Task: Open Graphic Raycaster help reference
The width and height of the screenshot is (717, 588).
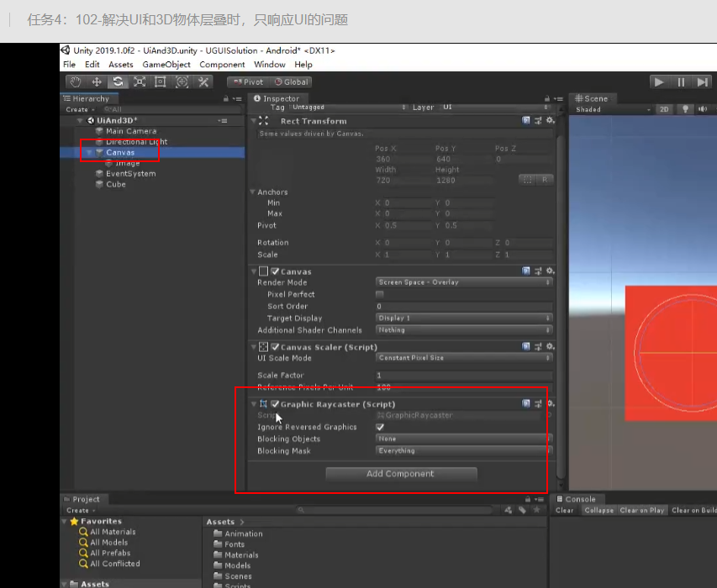Action: pos(526,404)
